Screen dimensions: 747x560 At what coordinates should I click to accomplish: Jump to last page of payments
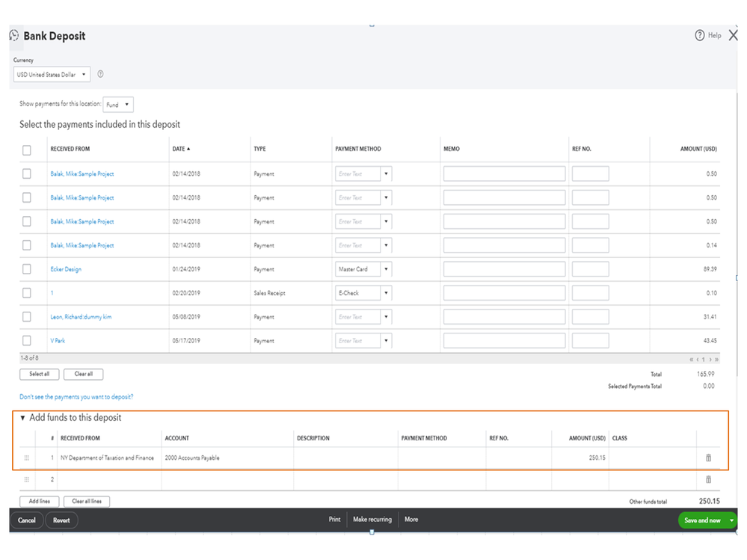[x=716, y=360]
